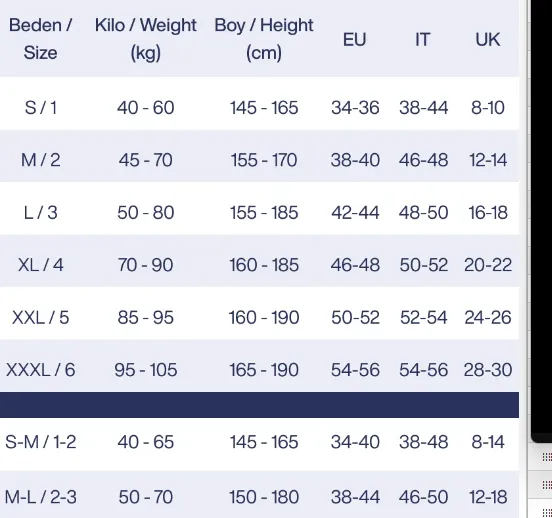Select the XXL / 5 size cell
552x518 pixels.
(40, 317)
